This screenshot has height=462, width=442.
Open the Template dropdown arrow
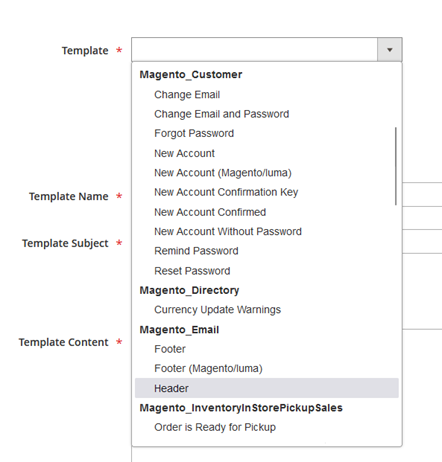click(x=389, y=50)
